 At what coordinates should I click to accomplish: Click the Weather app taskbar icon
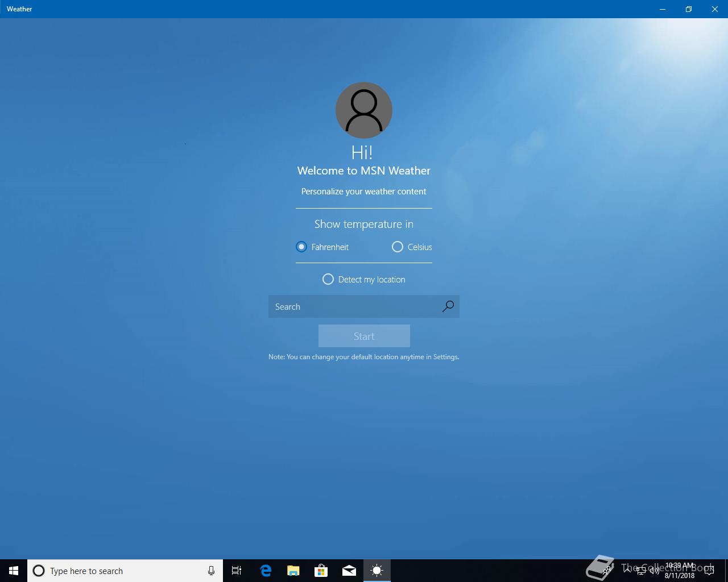377,571
